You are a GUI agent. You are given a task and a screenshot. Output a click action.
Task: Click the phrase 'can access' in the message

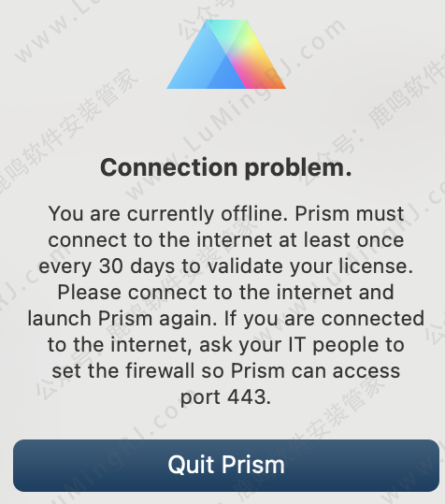click(x=346, y=371)
